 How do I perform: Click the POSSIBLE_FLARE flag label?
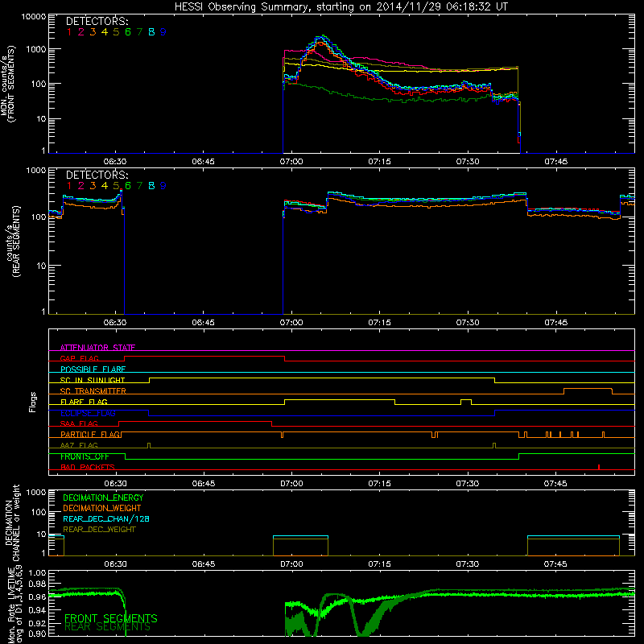click(x=93, y=369)
